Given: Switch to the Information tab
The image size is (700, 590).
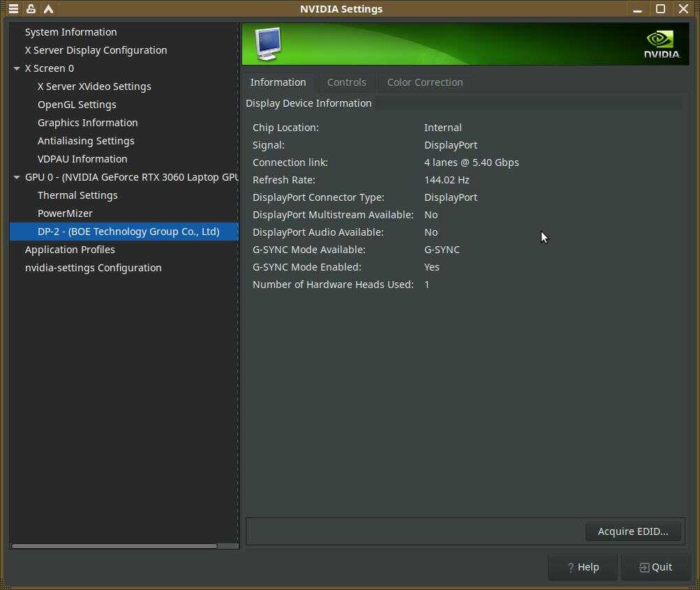Looking at the screenshot, I should [x=278, y=82].
